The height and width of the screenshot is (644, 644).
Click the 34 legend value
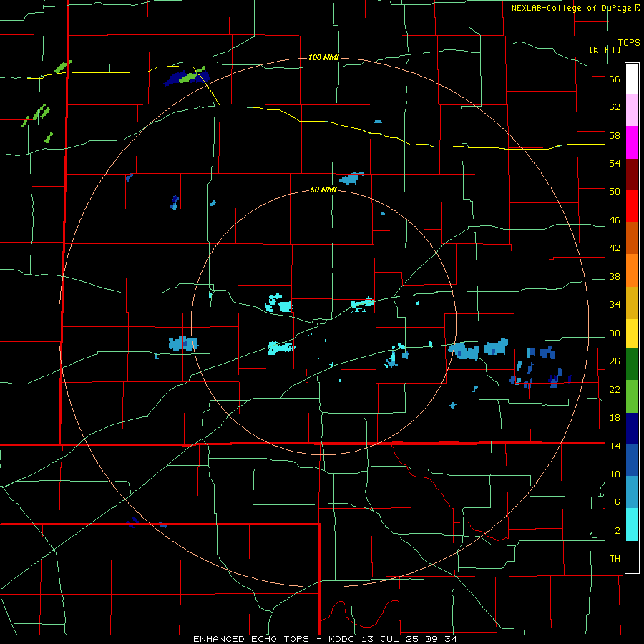click(x=615, y=305)
